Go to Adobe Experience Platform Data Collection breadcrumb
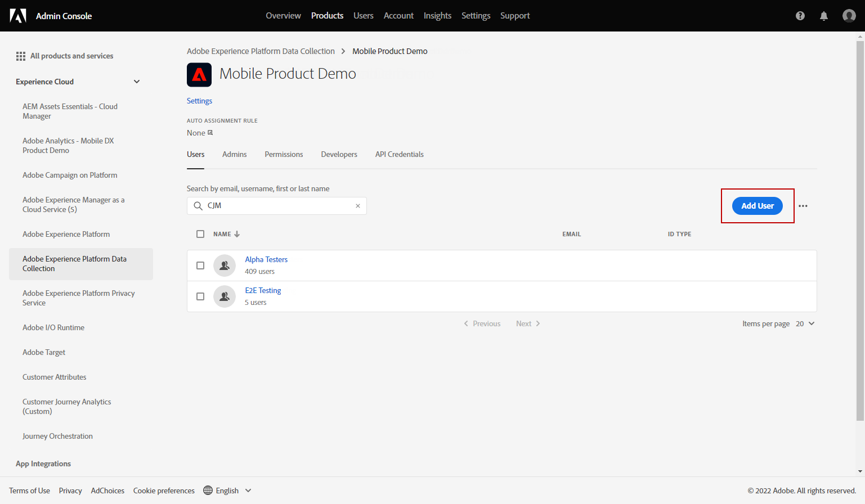865x504 pixels. [261, 51]
